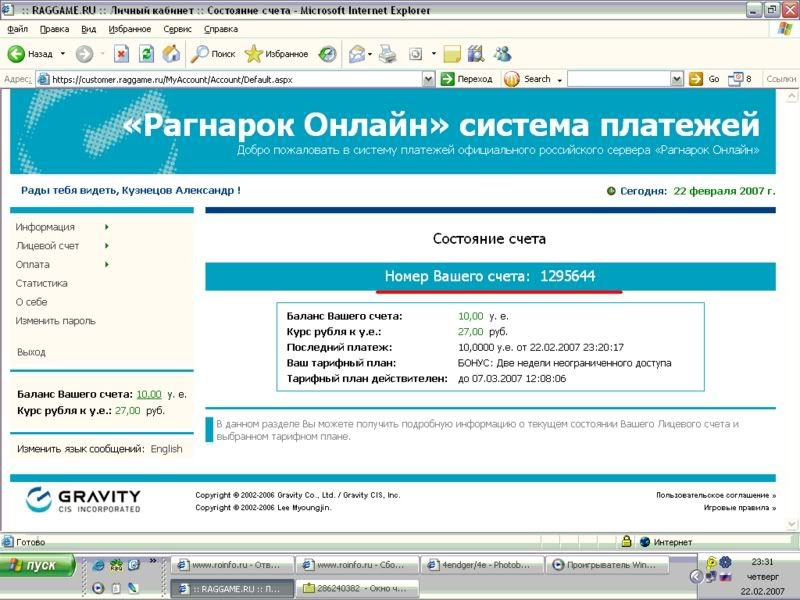This screenshot has width=800, height=600.
Task: Open the Mail icon dropdown arrow
Action: point(370,54)
